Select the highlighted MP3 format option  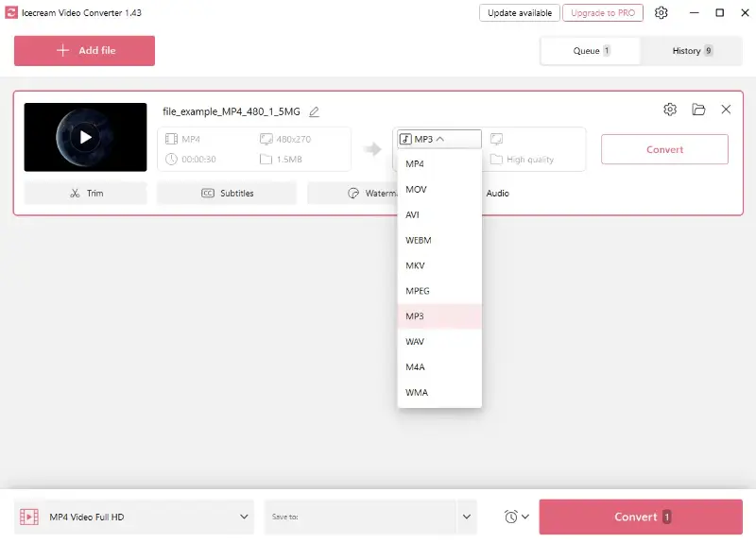tap(439, 316)
